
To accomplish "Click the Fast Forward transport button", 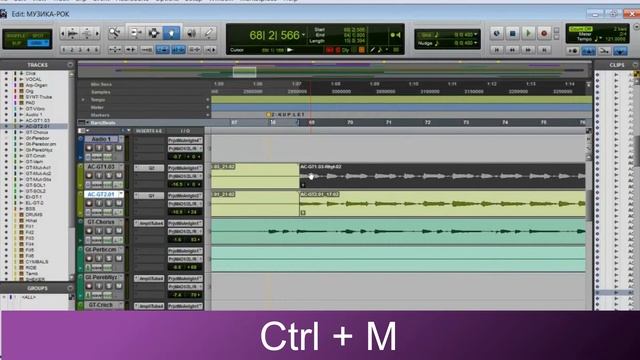I will pos(528,50).
